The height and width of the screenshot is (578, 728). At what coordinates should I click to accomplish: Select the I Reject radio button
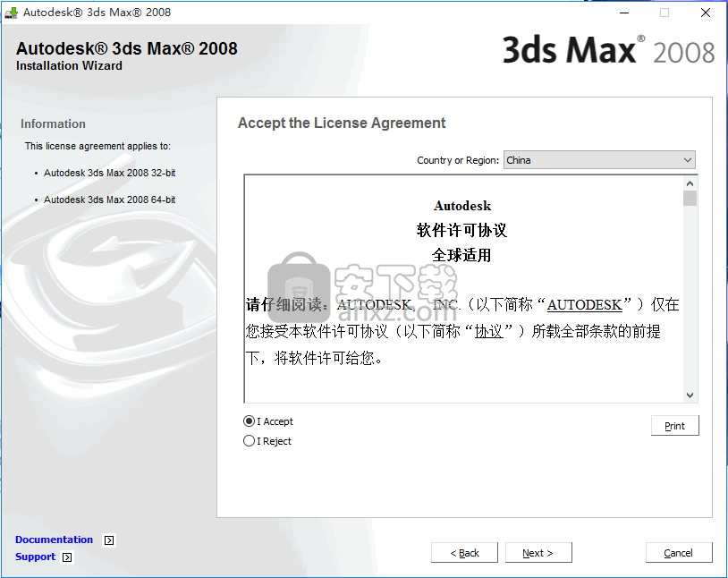249,440
